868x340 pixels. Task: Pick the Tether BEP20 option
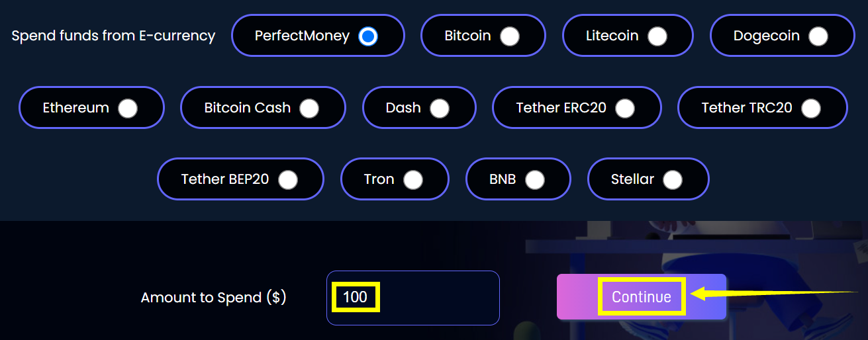pos(288,179)
